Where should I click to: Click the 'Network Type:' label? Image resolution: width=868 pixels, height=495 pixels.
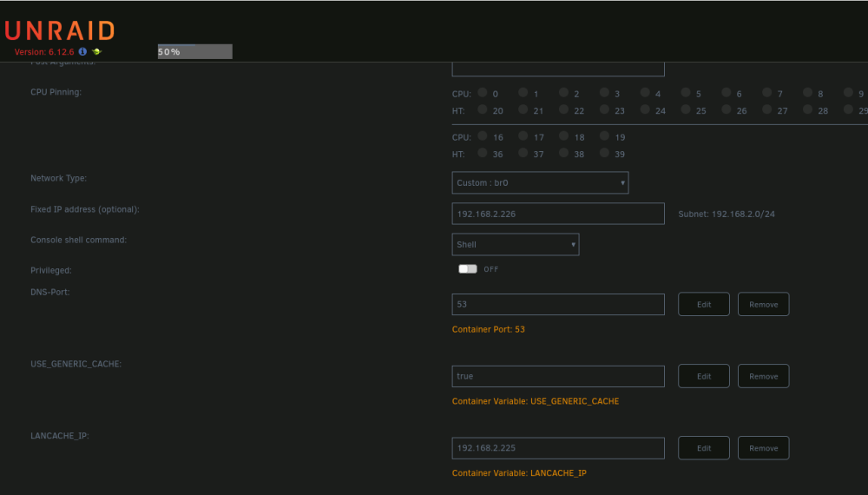59,178
